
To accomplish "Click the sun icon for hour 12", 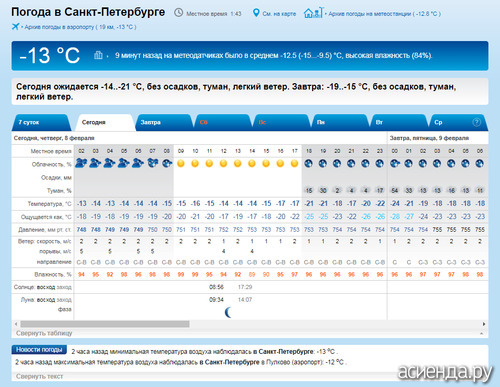I will click(224, 163).
